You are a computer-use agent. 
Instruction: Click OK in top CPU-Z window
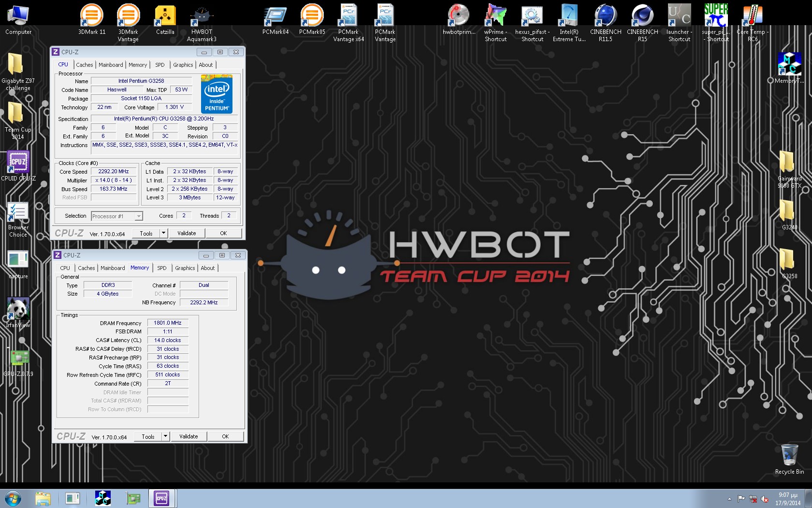(223, 233)
